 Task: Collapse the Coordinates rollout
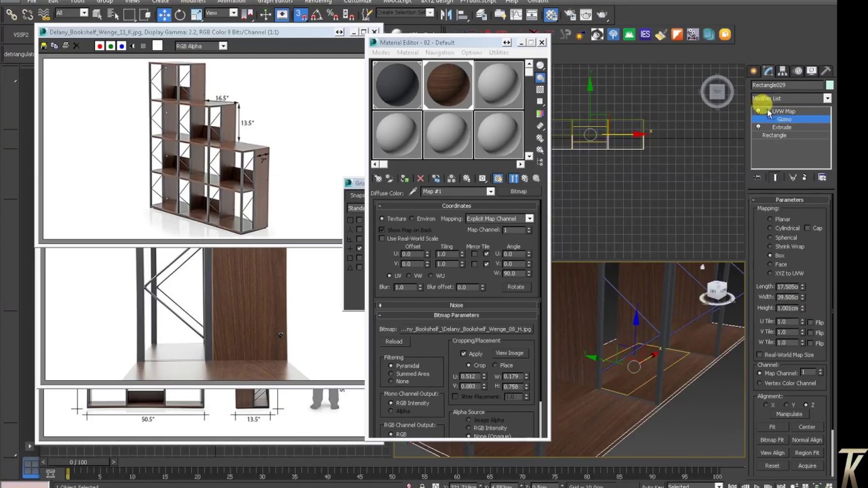coord(456,206)
